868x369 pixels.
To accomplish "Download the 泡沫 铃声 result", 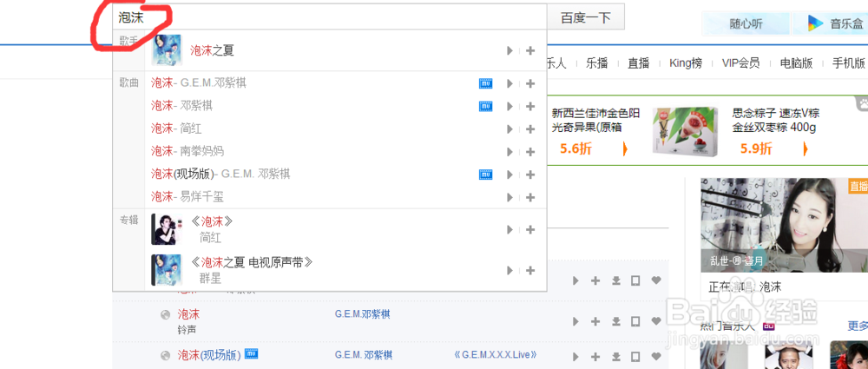I will tap(615, 321).
